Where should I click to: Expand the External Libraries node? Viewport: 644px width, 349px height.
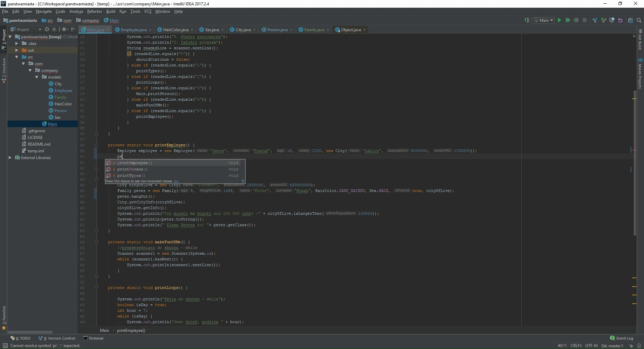(x=10, y=158)
